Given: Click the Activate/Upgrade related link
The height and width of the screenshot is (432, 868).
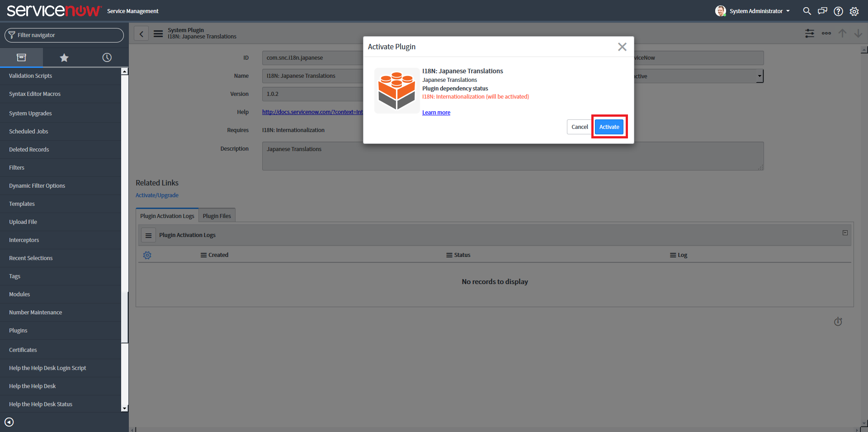Looking at the screenshot, I should pos(157,195).
